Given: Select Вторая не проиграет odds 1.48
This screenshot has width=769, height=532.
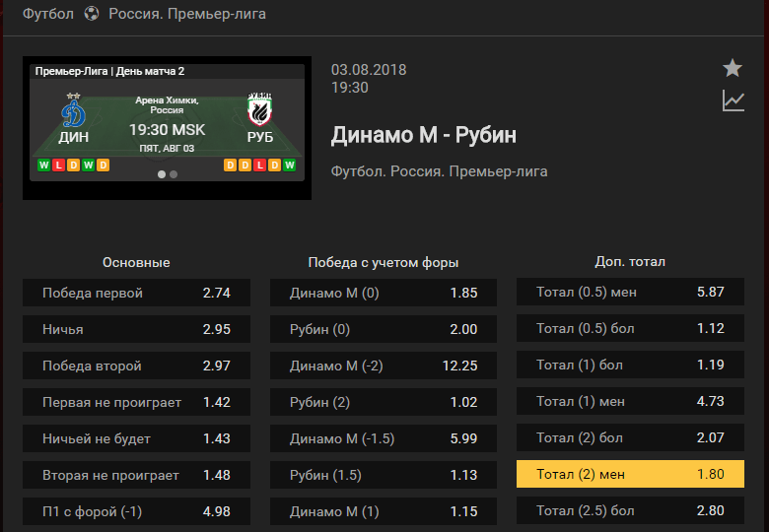Looking at the screenshot, I should (136, 475).
